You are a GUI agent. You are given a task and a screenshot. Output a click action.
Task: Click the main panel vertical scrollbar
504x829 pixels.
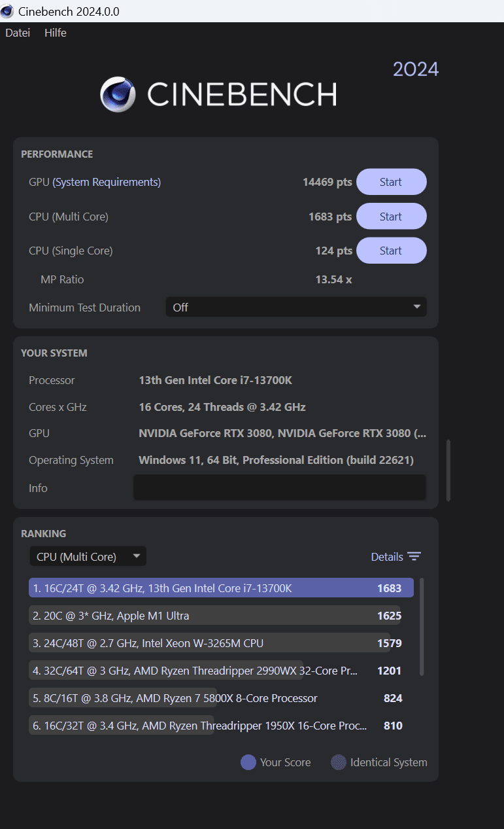point(448,470)
